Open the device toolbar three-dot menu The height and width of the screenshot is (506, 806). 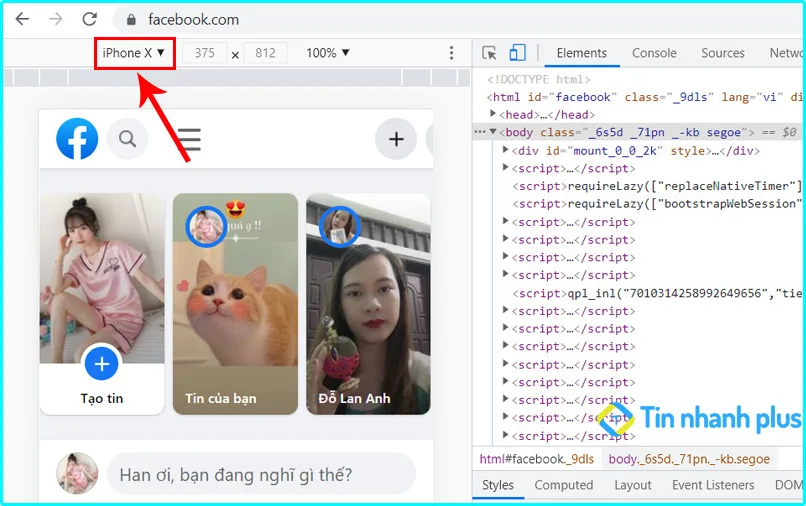(x=451, y=53)
